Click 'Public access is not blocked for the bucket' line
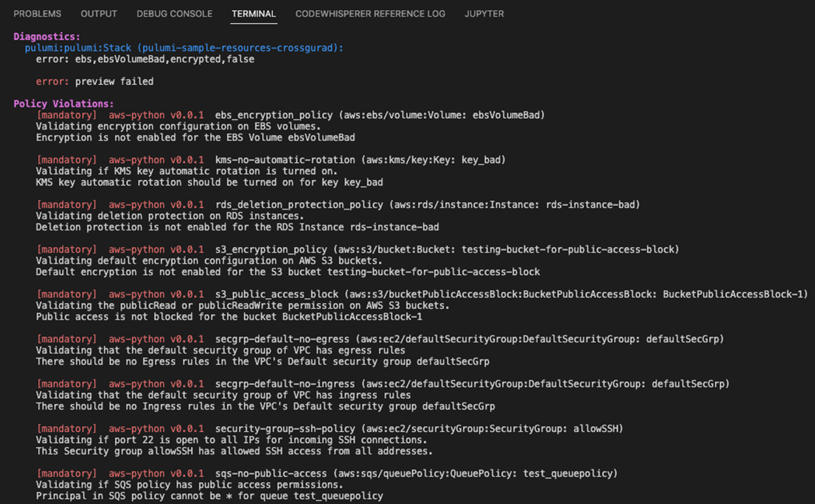This screenshot has height=504, width=815. [x=229, y=316]
